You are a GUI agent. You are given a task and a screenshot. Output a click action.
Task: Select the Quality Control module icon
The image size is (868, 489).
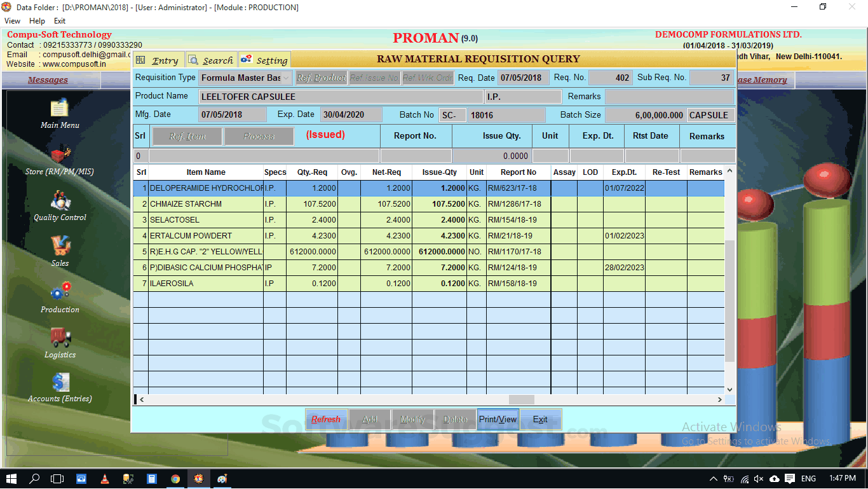[x=60, y=200]
